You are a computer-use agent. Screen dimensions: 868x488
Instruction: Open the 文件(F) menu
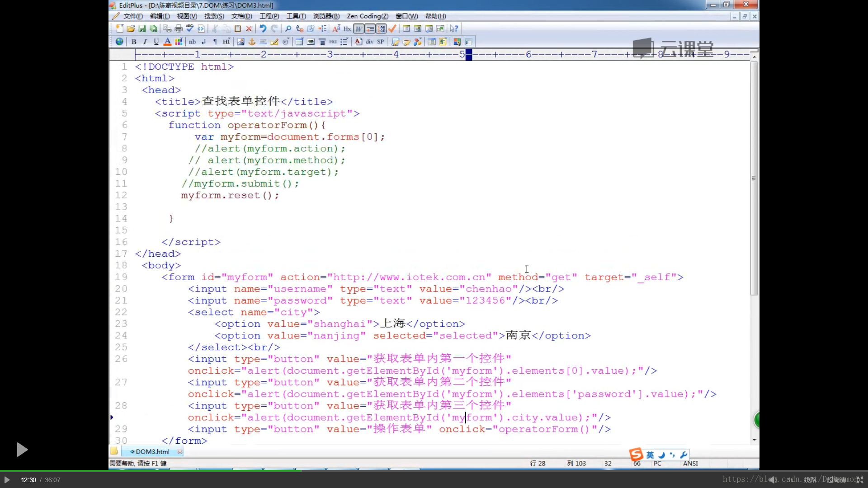pyautogui.click(x=133, y=16)
